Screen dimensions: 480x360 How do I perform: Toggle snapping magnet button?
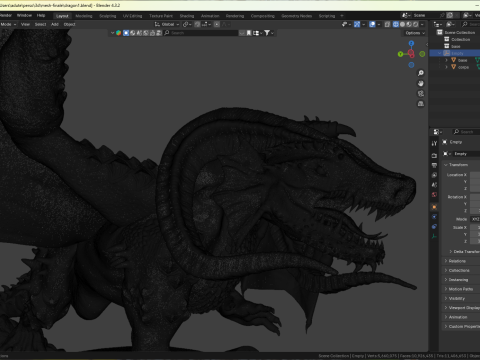(x=197, y=24)
